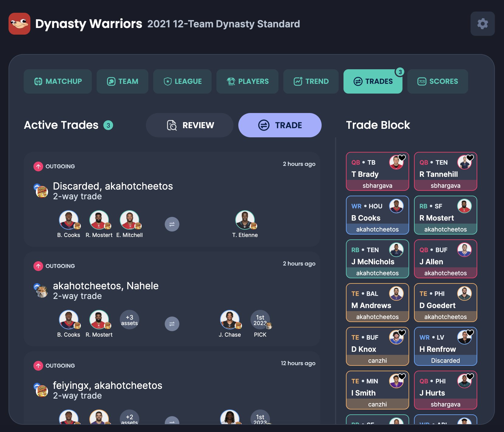
Task: Open R Mostert trade block card
Action: click(x=446, y=215)
